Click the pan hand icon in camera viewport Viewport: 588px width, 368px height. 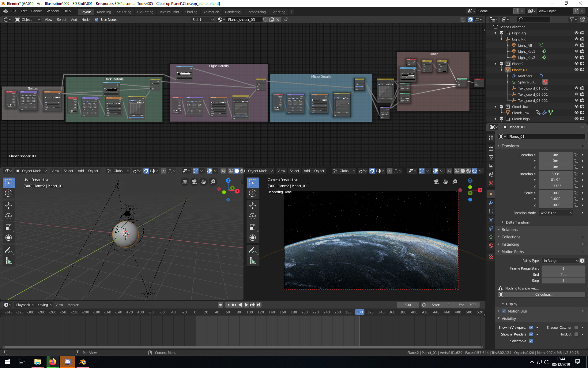pos(446,182)
